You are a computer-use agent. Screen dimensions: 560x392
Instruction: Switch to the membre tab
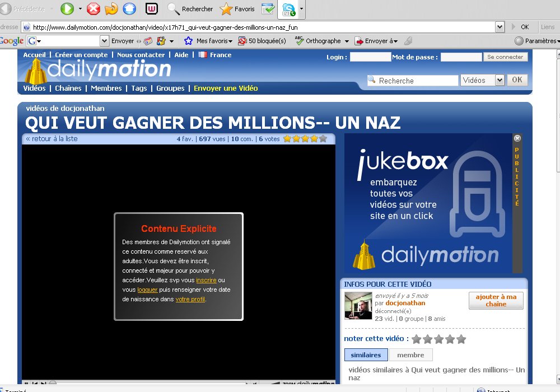coord(410,355)
